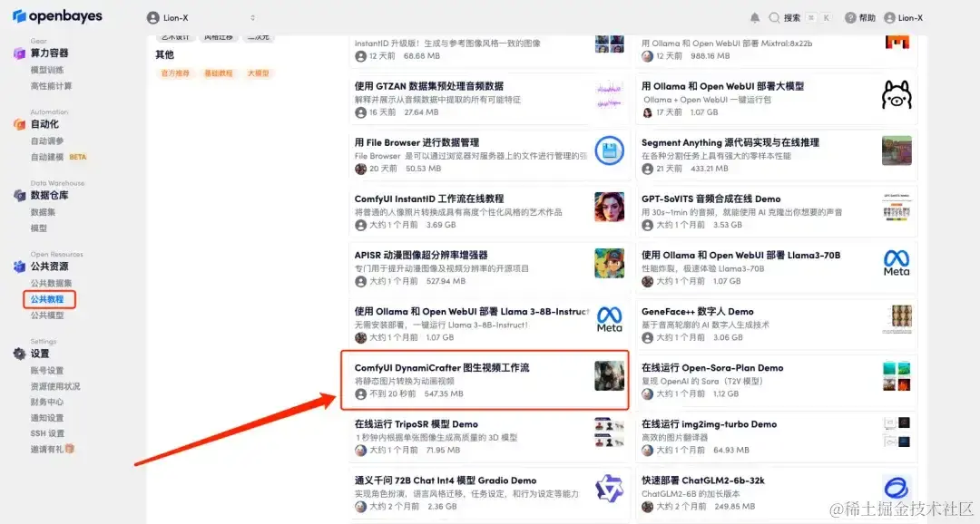Image resolution: width=980 pixels, height=524 pixels.
Task: Open the notification bell icon
Action: point(755,17)
